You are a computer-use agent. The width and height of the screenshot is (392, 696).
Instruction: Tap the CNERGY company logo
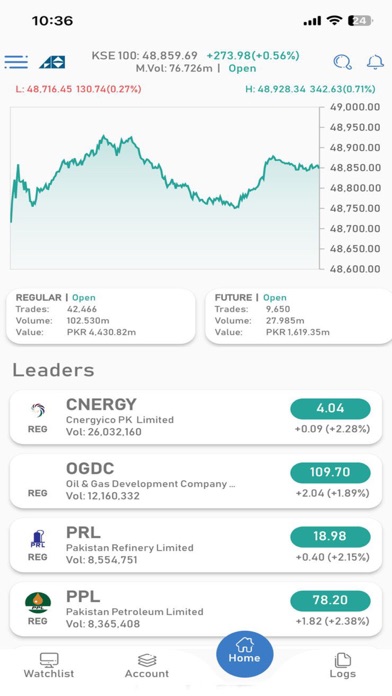coord(38,410)
